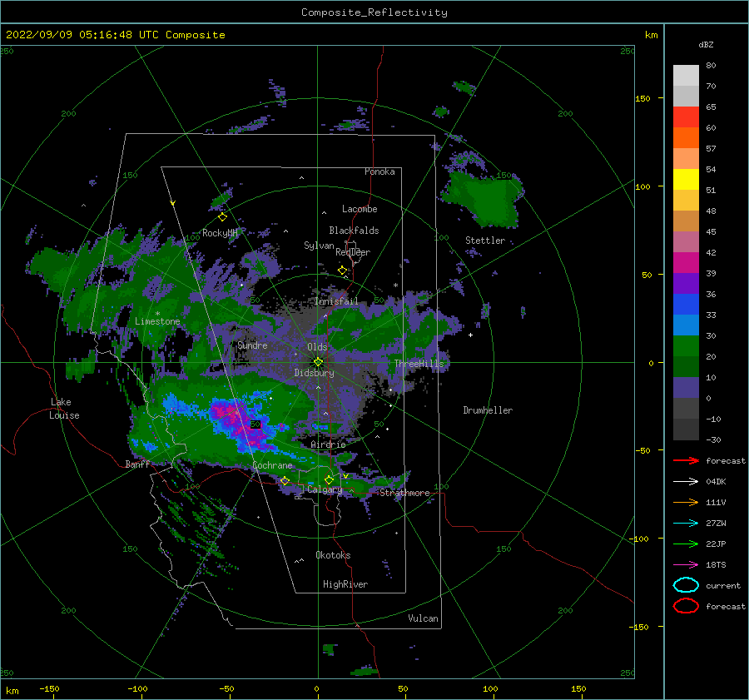Screen dimensions: 749x700
Task: Click the Airdrie city label
Action: [328, 444]
